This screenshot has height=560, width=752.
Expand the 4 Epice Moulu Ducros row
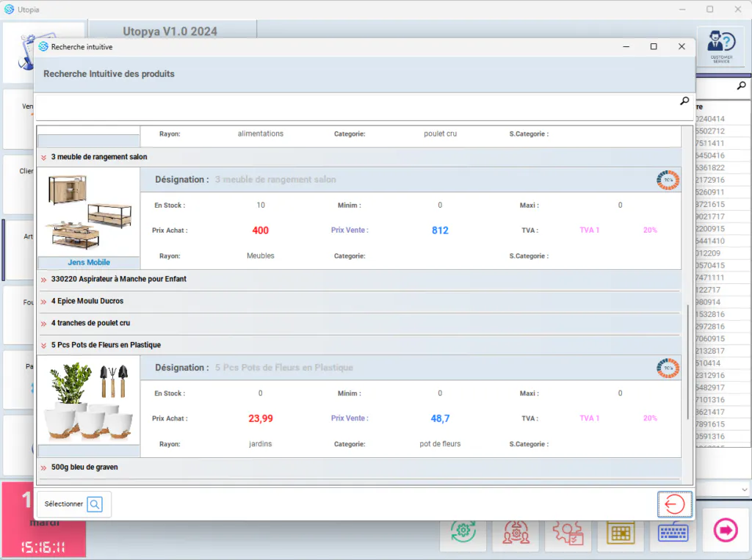tap(43, 302)
